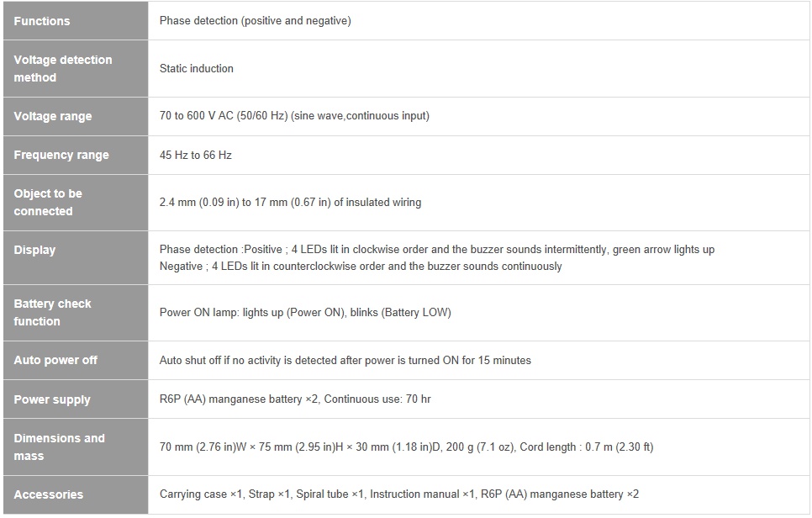
Task: Select the Negative counterclockwise LEDs line
Action: click(361, 267)
